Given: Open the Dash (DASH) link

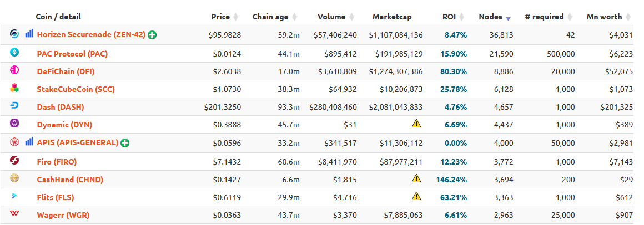Looking at the screenshot, I should pos(61,108).
